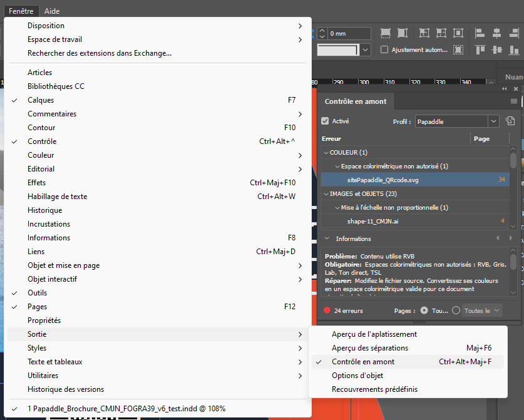Enable the Ajustement automatique checkbox

(384, 50)
